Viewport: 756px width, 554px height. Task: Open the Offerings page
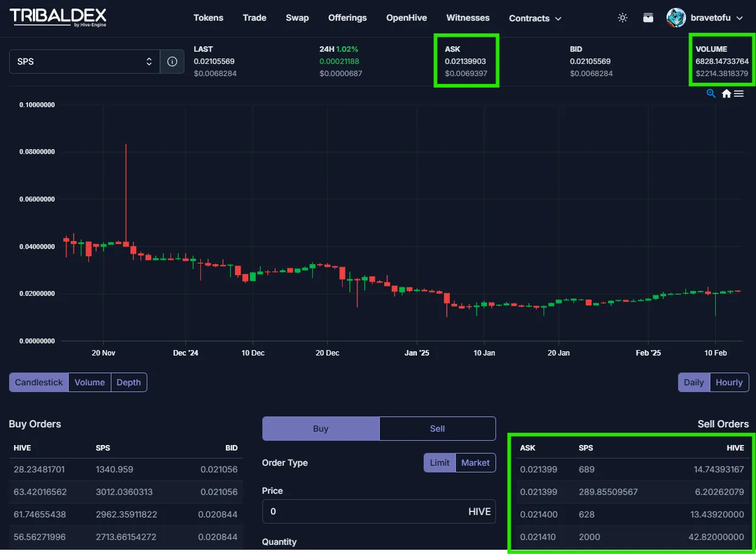348,18
